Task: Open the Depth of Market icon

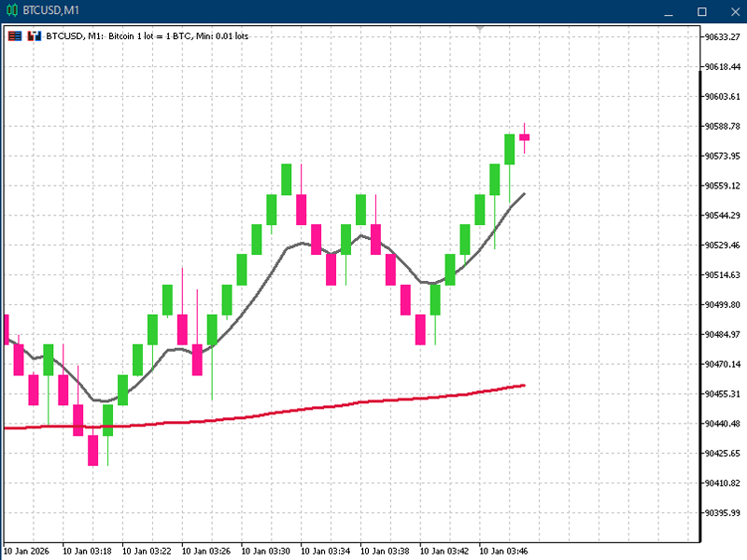Action: click(35, 36)
